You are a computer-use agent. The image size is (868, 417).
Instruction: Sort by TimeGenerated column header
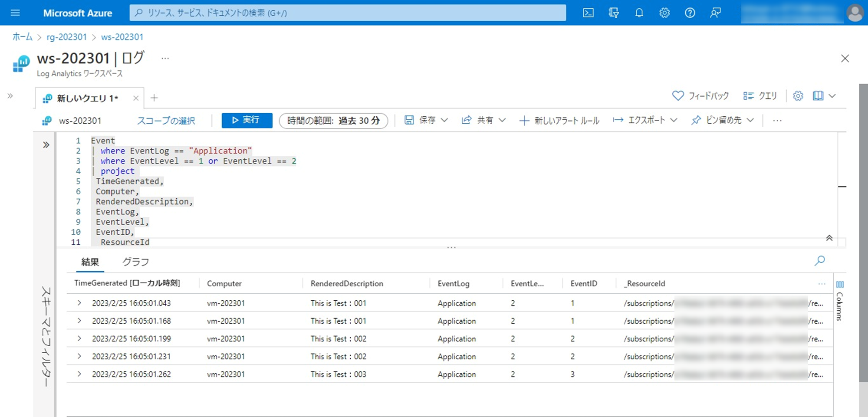tap(127, 283)
